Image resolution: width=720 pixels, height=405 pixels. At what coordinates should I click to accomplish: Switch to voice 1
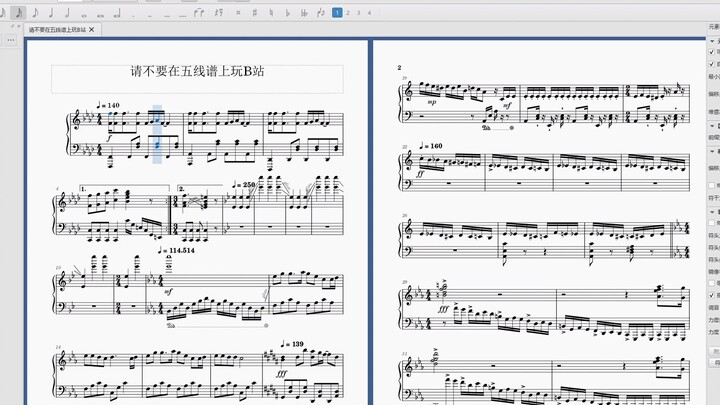(x=337, y=13)
